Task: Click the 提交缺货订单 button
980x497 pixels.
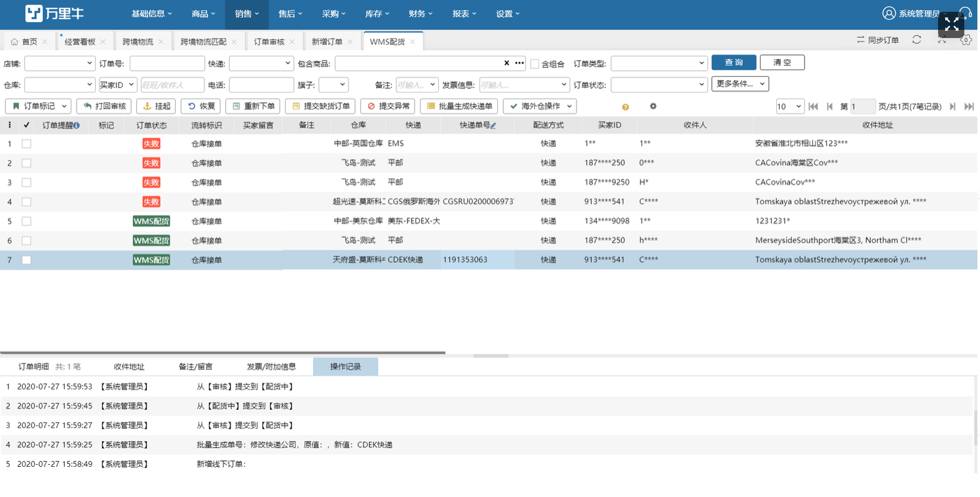Action: click(320, 106)
